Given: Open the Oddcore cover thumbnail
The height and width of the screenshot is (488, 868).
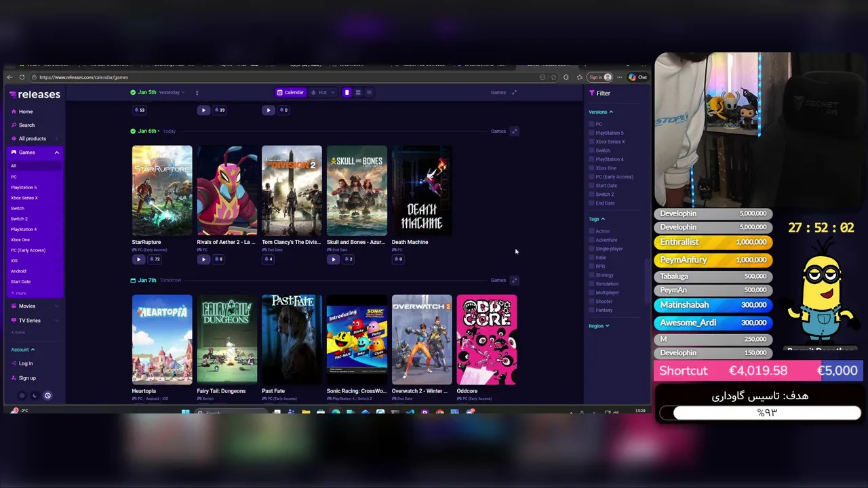Looking at the screenshot, I should (487, 339).
